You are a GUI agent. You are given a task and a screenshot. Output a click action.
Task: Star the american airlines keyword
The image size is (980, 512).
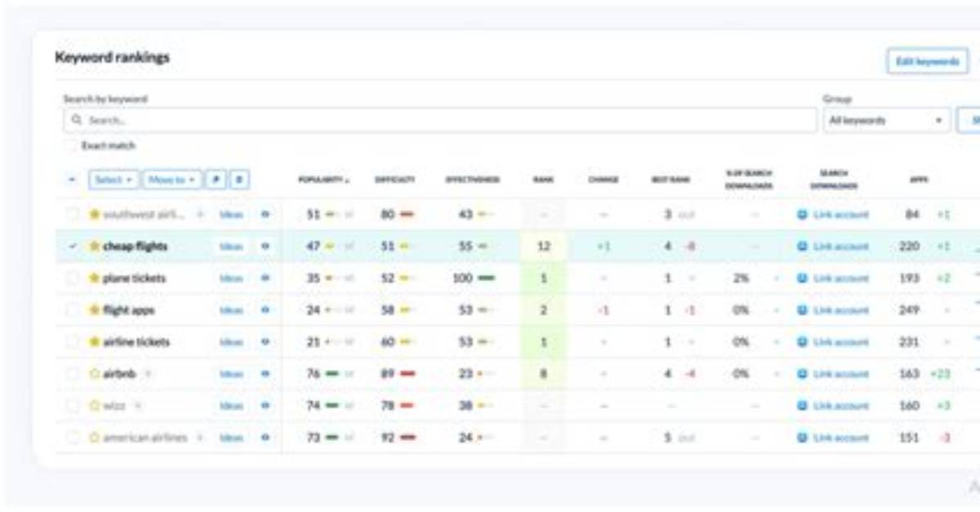point(94,438)
